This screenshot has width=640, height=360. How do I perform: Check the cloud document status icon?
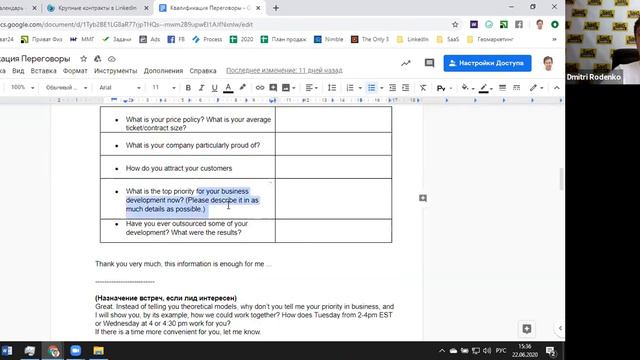(x=111, y=59)
